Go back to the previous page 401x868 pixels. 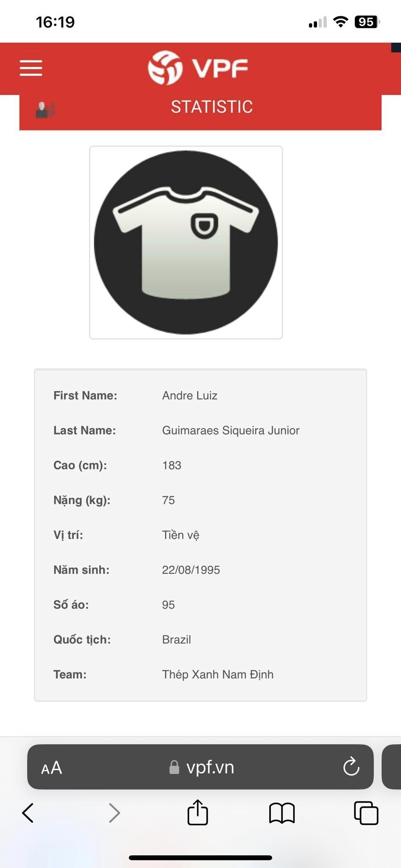tap(28, 812)
